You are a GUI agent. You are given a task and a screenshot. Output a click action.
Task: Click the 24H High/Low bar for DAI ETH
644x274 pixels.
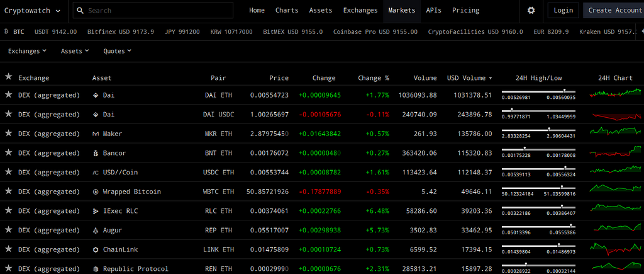click(x=538, y=91)
